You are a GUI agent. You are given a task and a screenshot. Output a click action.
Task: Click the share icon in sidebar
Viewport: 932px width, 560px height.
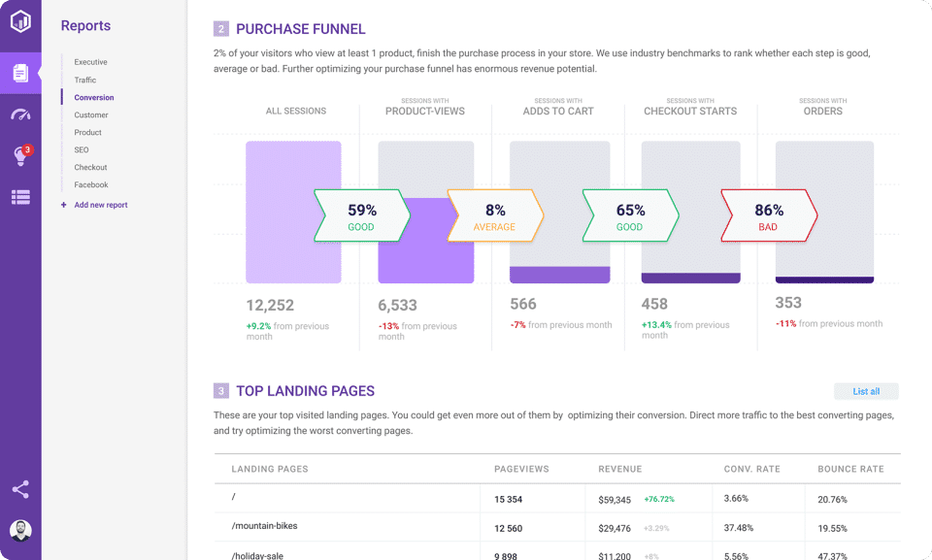click(20, 489)
